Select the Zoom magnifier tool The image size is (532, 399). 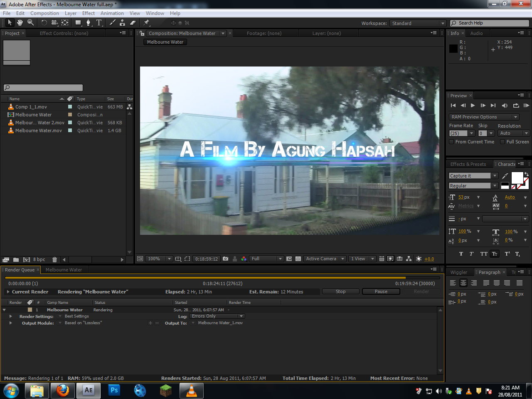click(30, 23)
